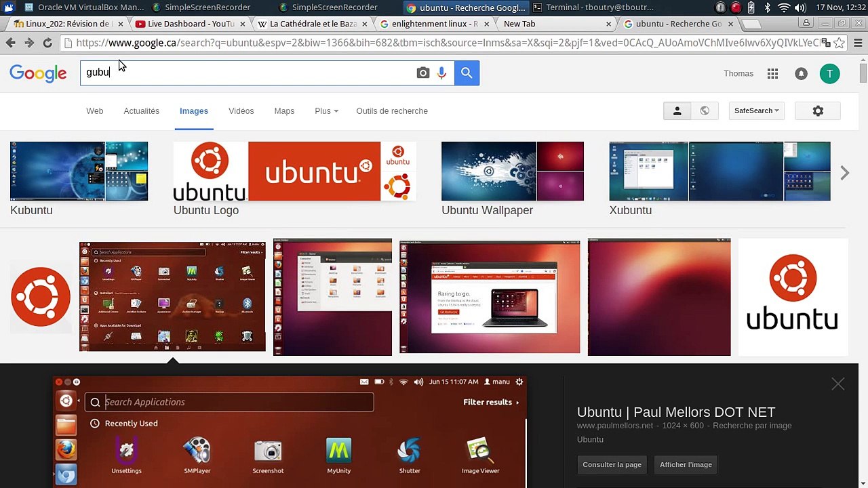
Task: Go forward with the browser forward arrow
Action: pos(29,43)
